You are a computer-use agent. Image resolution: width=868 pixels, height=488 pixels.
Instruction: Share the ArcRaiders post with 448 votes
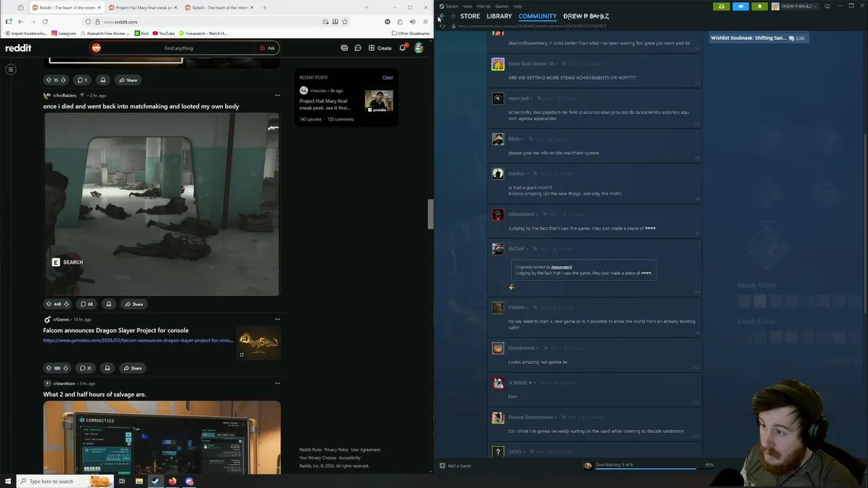coord(134,304)
